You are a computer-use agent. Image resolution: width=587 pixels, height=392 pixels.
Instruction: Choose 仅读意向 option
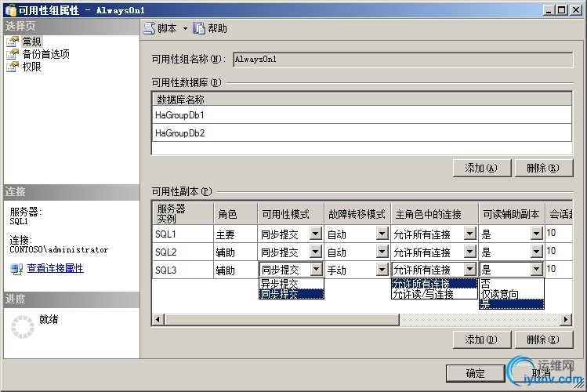point(512,294)
